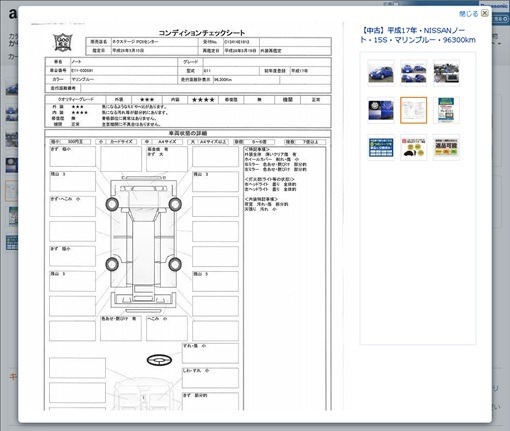Click the X close icon of the lightbox
Image resolution: width=510 pixels, height=431 pixels.
485,13
